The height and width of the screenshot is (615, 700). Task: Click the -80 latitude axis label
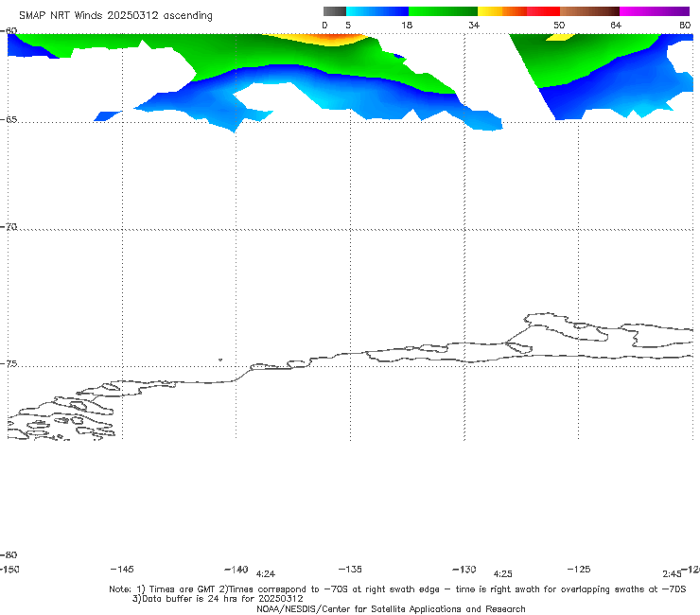click(9, 554)
